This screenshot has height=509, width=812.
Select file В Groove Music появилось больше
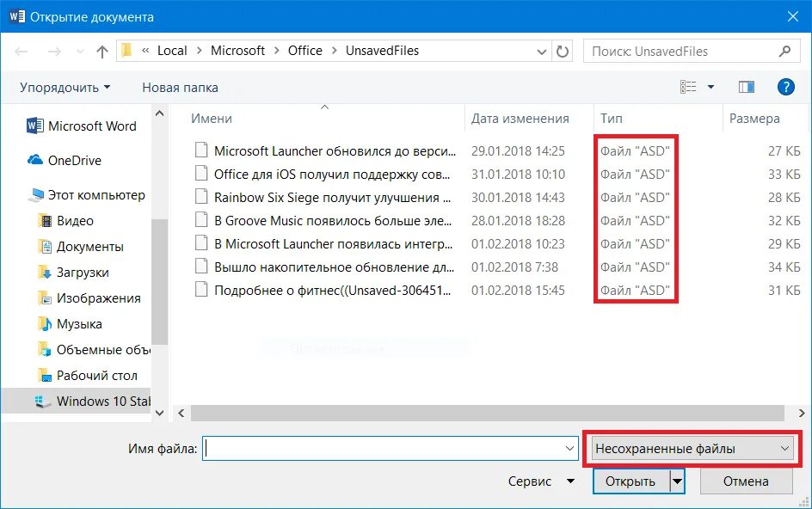[333, 221]
